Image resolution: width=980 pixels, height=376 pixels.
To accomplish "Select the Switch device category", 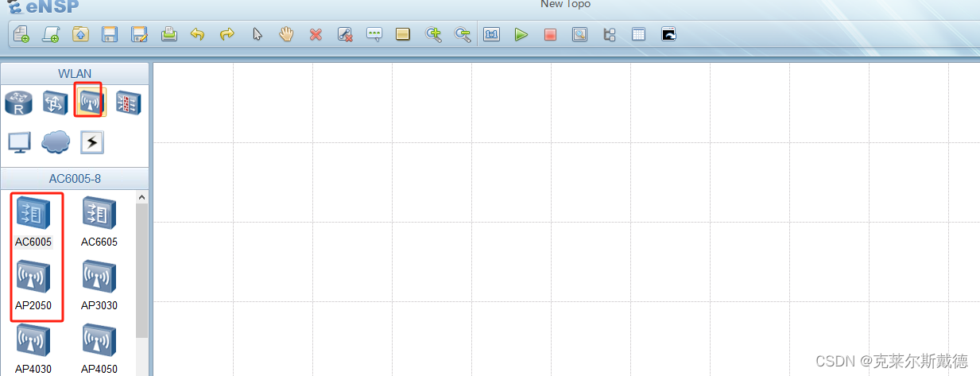I will pos(54,103).
